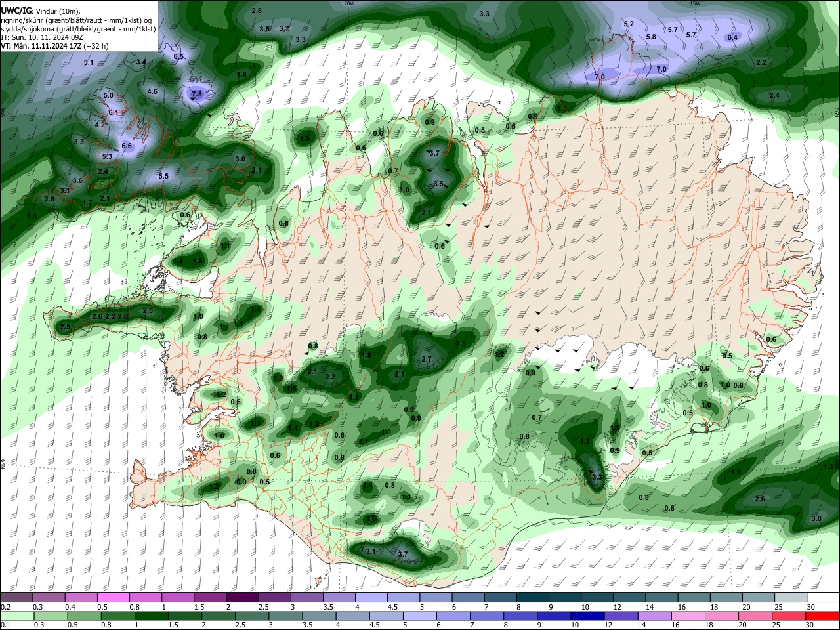Screen dimensions: 840x630
Task: Click the 6.5 precipitation value on the map
Action: [178, 57]
